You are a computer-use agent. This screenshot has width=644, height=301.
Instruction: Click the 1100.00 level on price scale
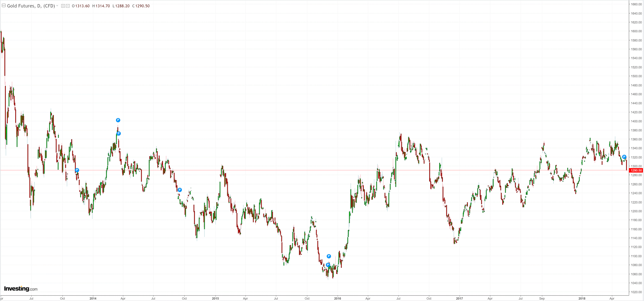pyautogui.click(x=636, y=256)
